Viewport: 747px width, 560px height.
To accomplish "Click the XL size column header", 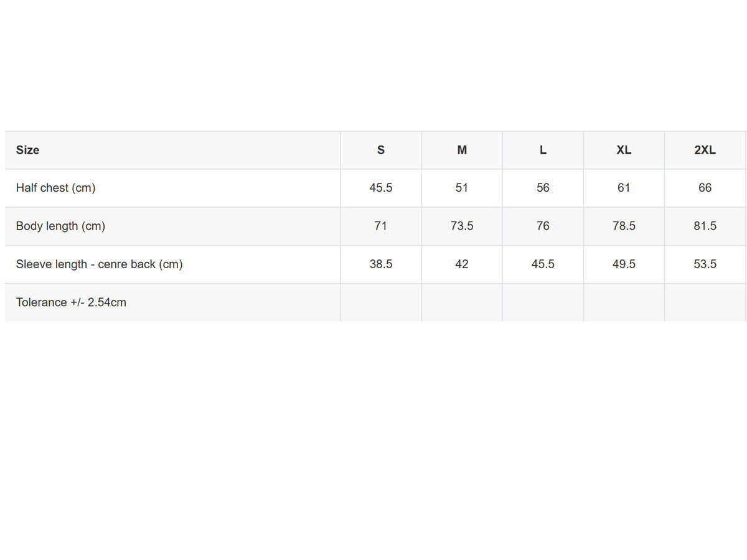I will 624,150.
